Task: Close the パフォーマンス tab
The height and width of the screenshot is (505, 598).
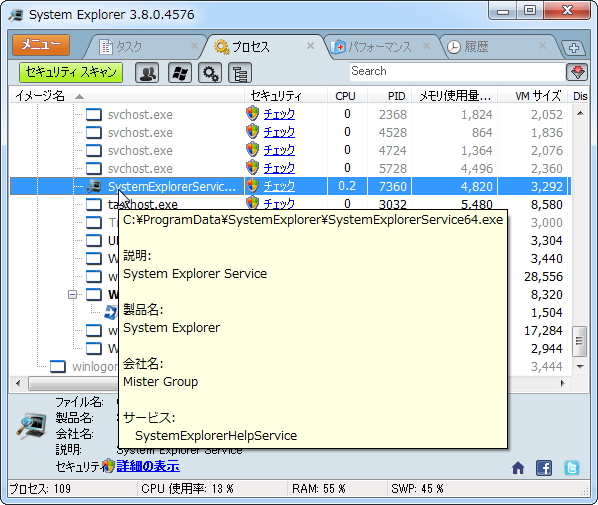Action: (426, 46)
